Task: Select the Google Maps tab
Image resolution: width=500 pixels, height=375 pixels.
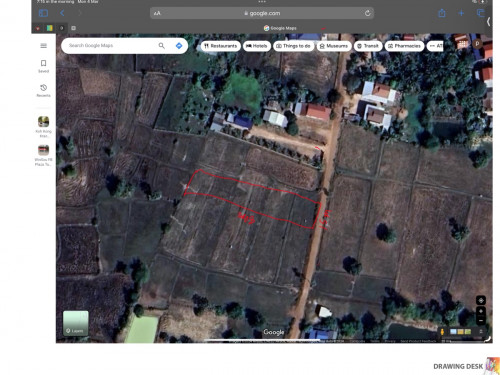Action: tap(280, 28)
